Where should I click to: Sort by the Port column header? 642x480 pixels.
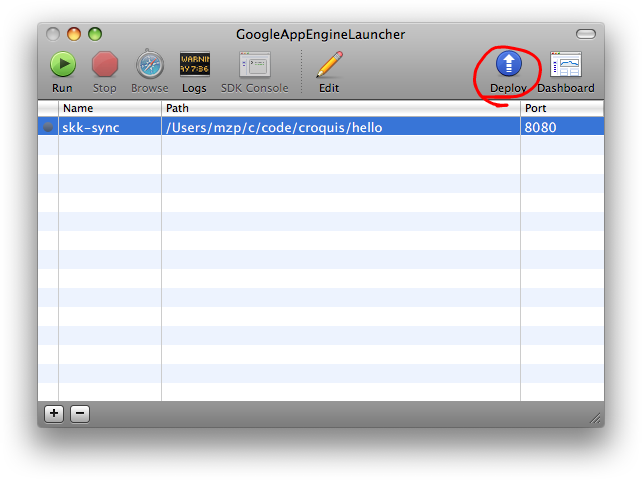tap(562, 108)
